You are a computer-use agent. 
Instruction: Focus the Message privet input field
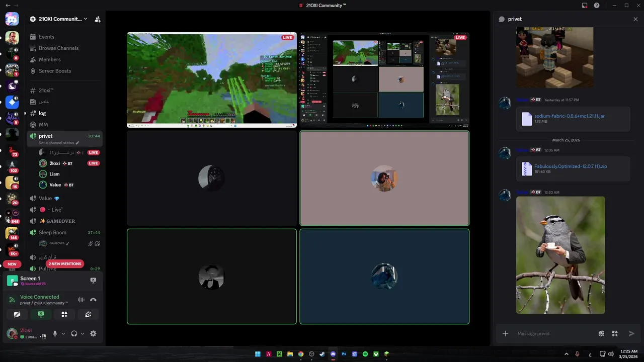(x=555, y=333)
